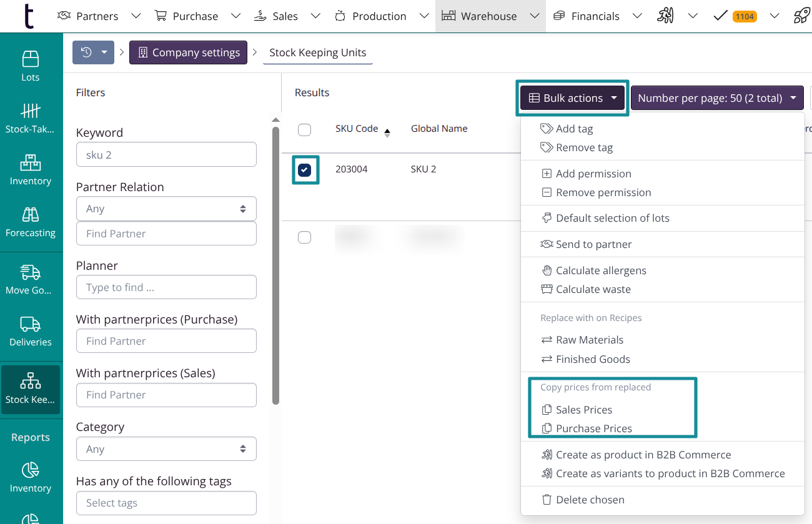Sort by SKU Code arrow icon
This screenshot has height=524, width=812.
(x=387, y=132)
